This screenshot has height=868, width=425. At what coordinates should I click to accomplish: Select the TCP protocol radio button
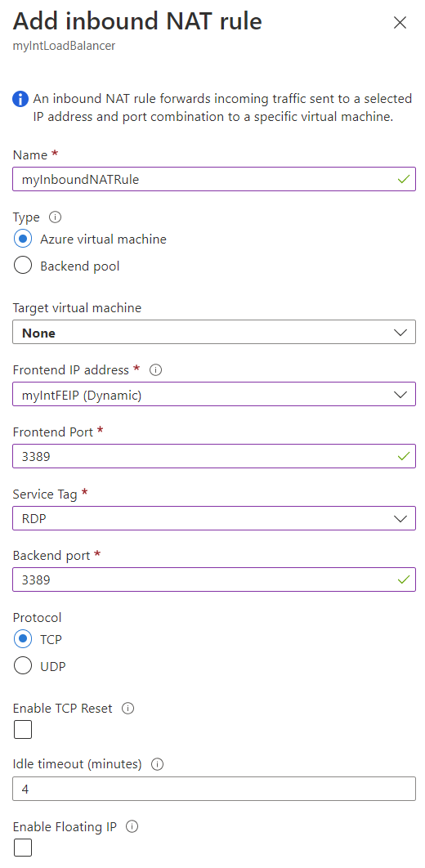pyautogui.click(x=23, y=639)
